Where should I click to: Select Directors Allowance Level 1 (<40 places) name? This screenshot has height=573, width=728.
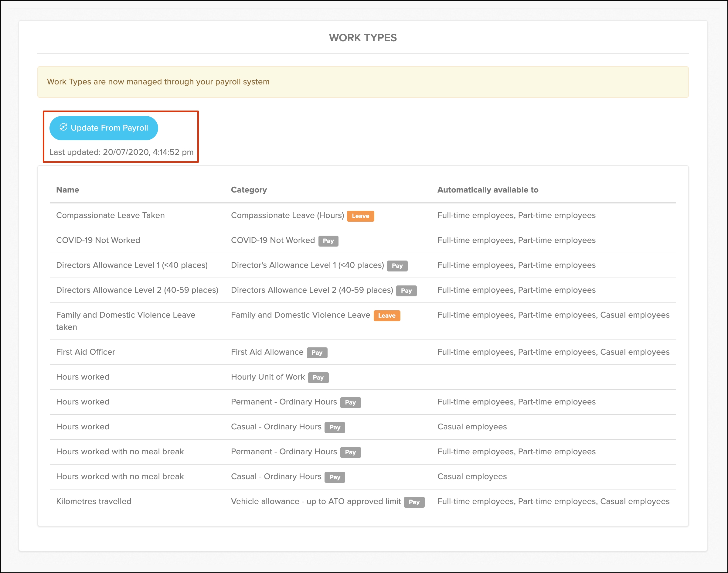click(132, 265)
